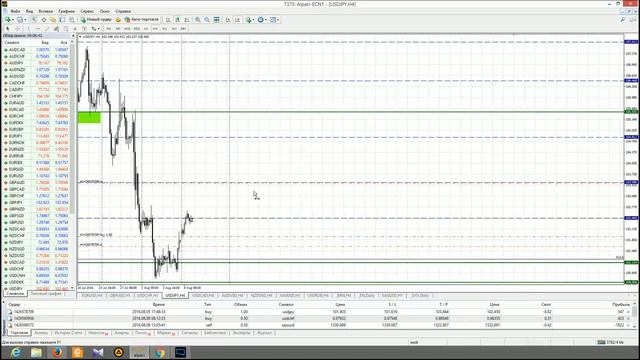The image size is (640, 360).
Task: Expand the templates dropdown arrow
Action: click(x=278, y=20)
